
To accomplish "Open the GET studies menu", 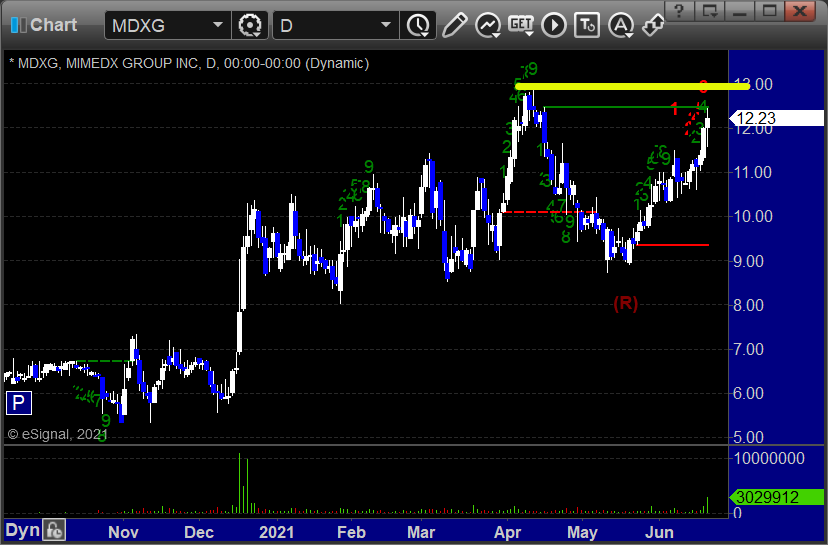I will [x=521, y=25].
